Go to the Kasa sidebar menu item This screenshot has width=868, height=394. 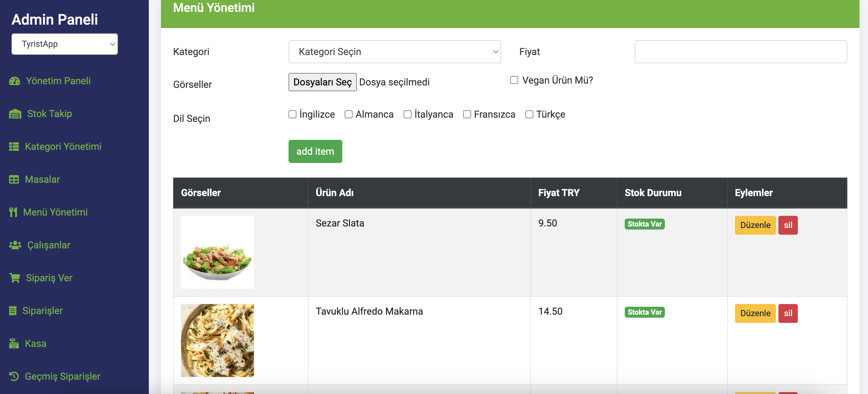[x=35, y=344]
